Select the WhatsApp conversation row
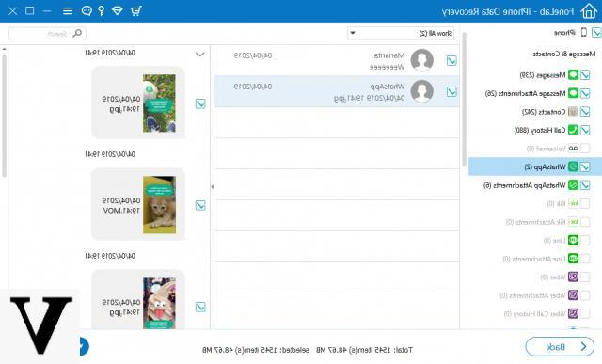602x364 pixels. (337, 91)
